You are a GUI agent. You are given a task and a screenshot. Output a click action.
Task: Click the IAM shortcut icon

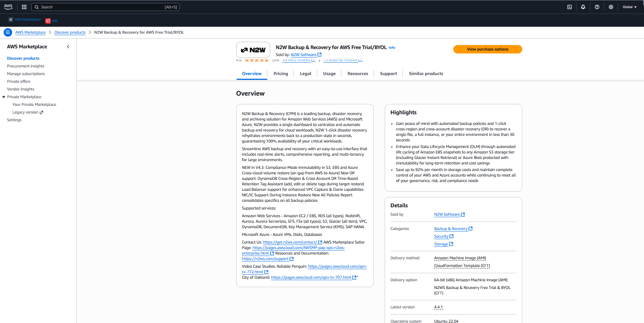click(x=48, y=21)
